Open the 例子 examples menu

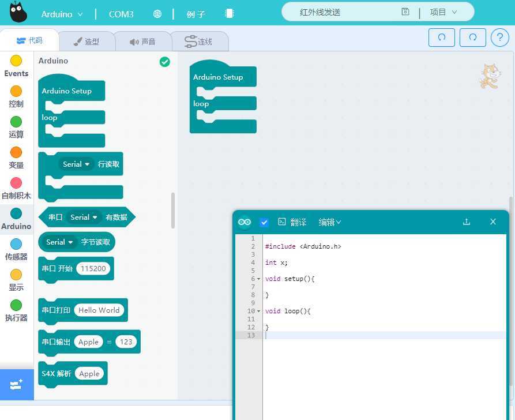click(196, 14)
